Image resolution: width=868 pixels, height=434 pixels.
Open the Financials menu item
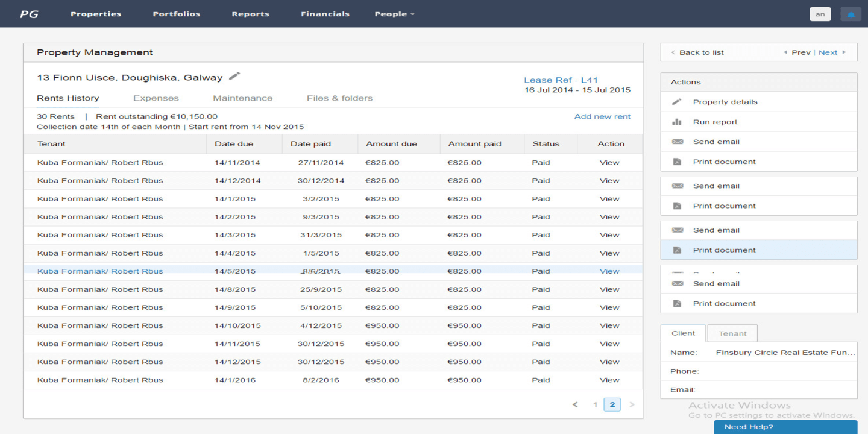(325, 14)
